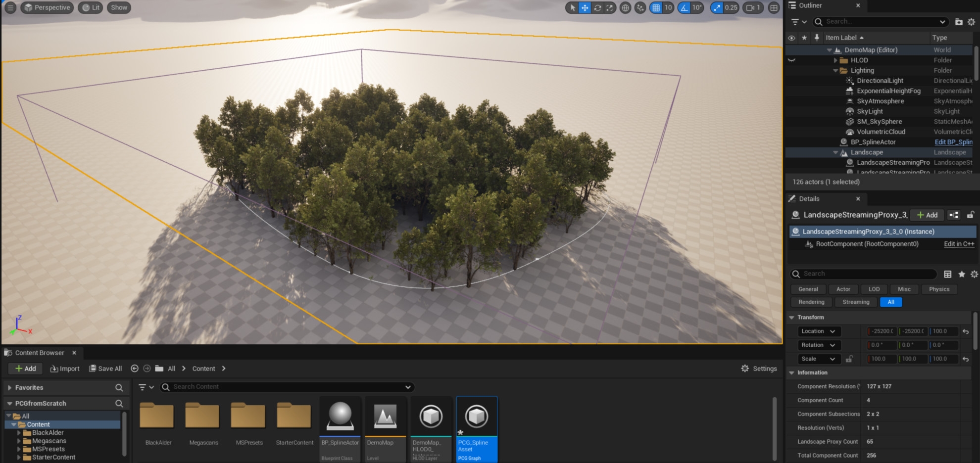Click the surface snapping icon
Image resolution: width=980 pixels, height=463 pixels.
pyautogui.click(x=640, y=7)
